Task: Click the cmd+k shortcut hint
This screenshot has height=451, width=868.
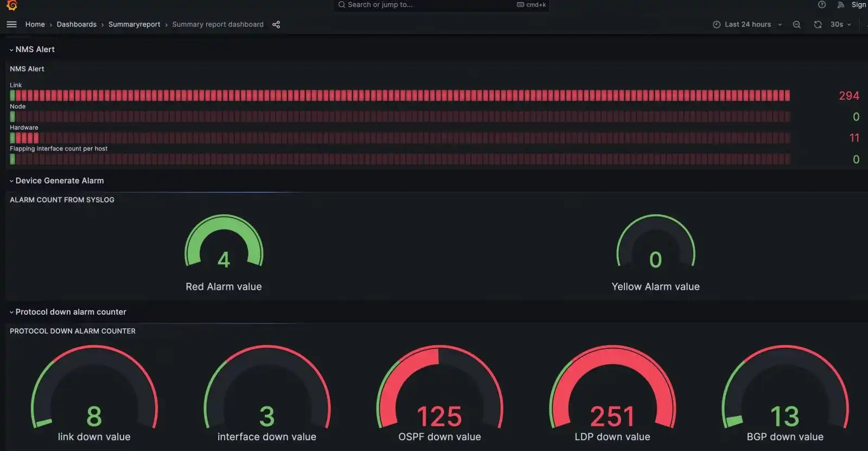Action: pos(532,5)
